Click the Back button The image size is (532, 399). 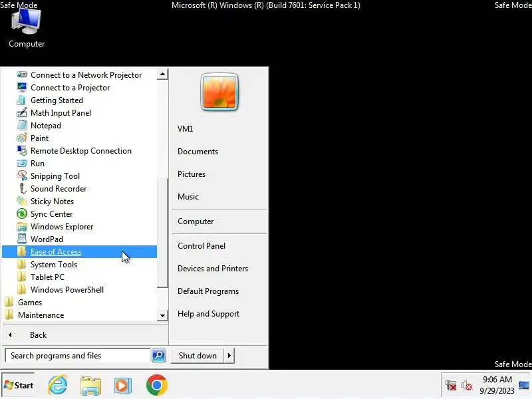click(85, 335)
